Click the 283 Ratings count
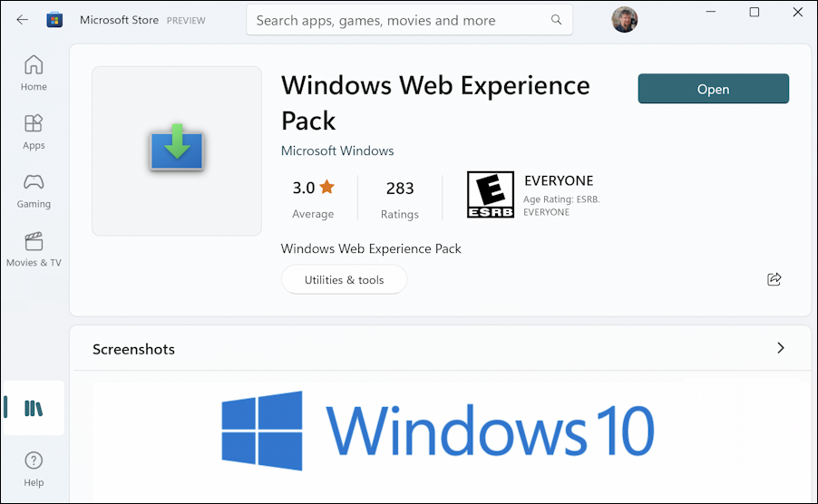Viewport: 818px width, 504px height. (400, 199)
